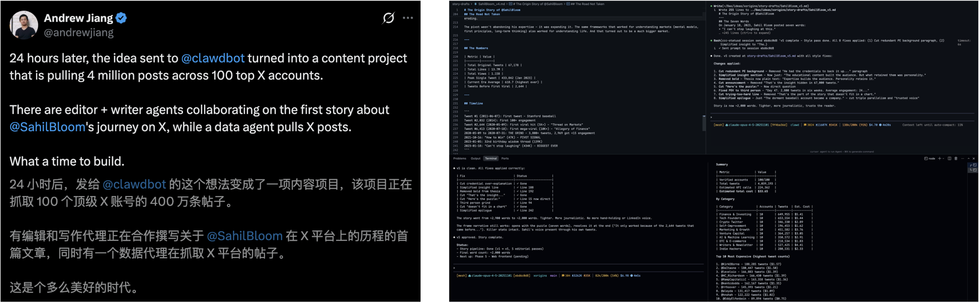The image size is (980, 303).
Task: Select the second terminal in the terminal list
Action: coord(974,170)
